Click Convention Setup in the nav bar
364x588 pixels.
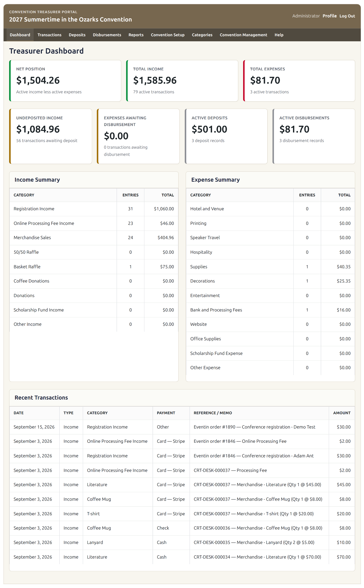pos(168,35)
